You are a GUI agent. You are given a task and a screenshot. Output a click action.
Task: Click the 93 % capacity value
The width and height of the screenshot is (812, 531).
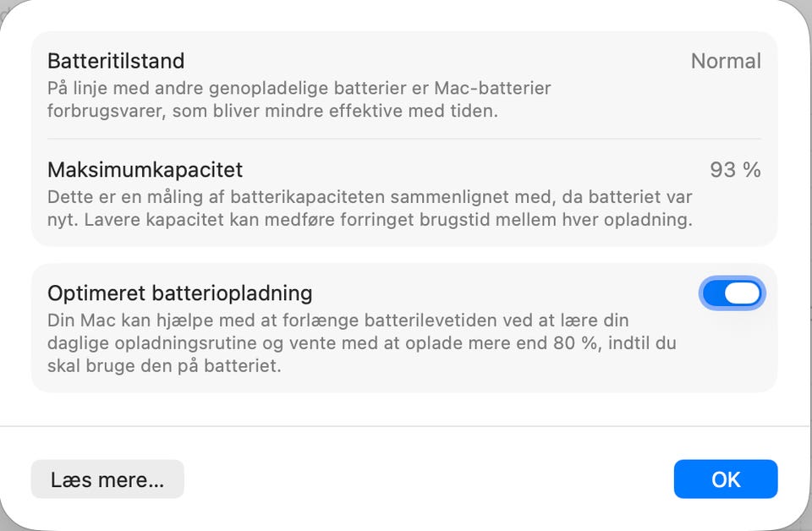coord(735,170)
